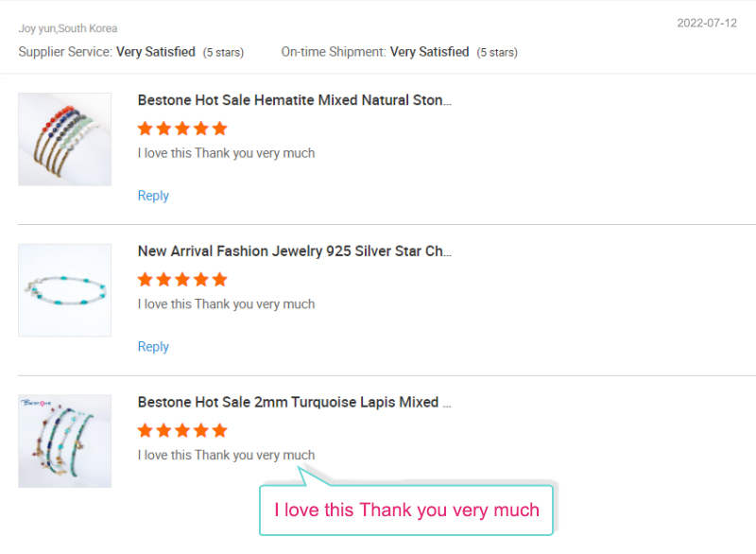Click the reviewer name Joy yun, South Korea
Image resolution: width=756 pixels, height=554 pixels.
(x=68, y=28)
